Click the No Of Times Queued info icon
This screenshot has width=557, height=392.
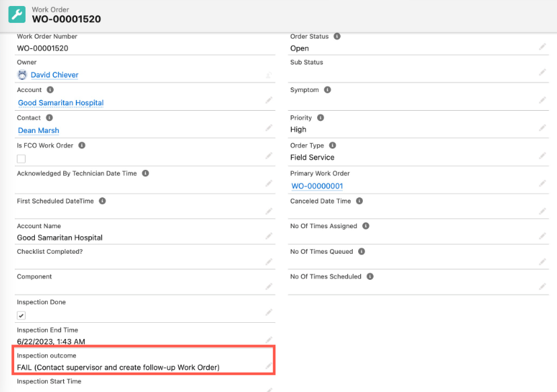pos(361,251)
